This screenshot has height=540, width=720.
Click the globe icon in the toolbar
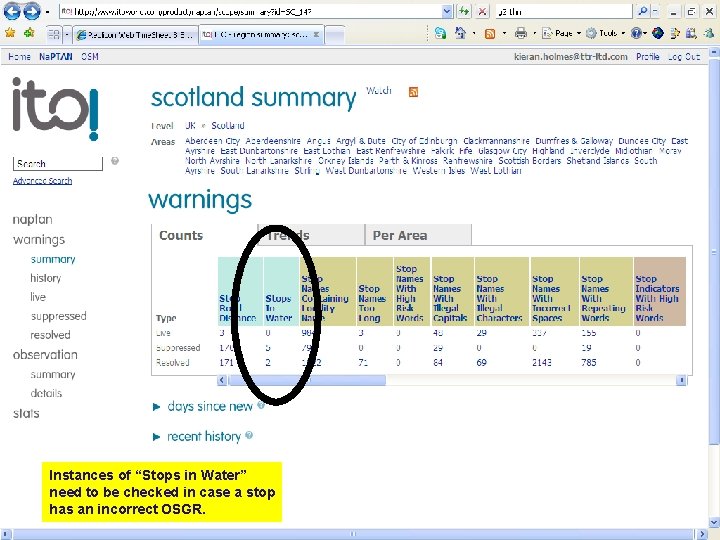tap(658, 33)
